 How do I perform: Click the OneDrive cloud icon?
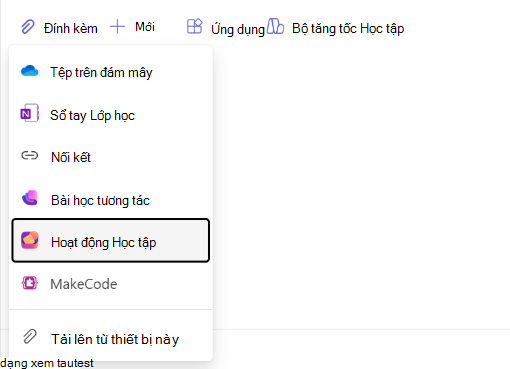[30, 71]
